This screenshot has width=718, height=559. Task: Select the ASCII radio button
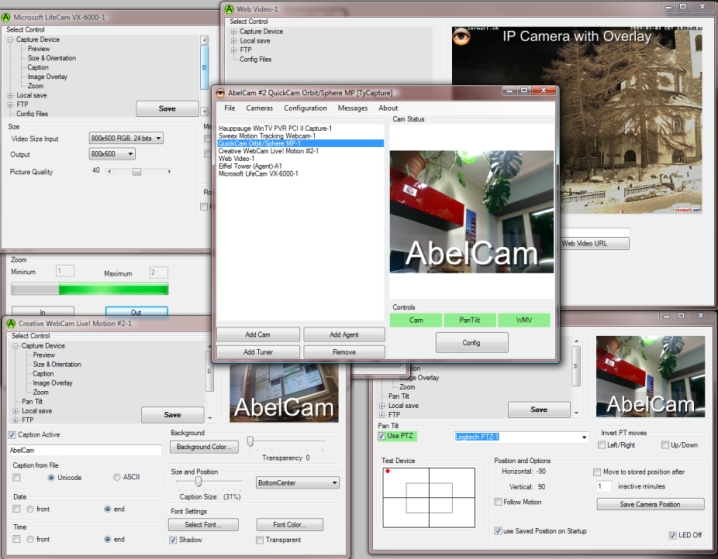coord(117,477)
